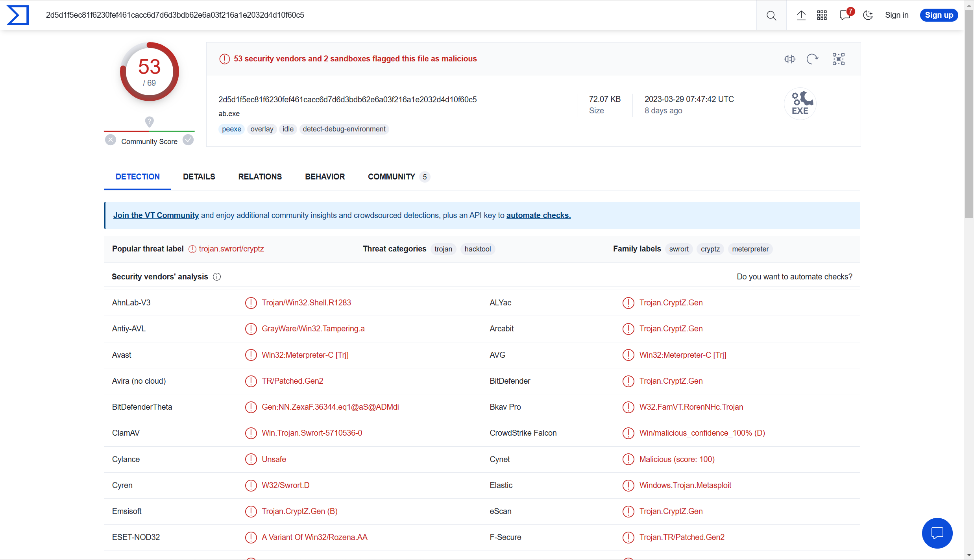This screenshot has height=560, width=974.
Task: Open the BEHAVIOR tab
Action: 325,177
